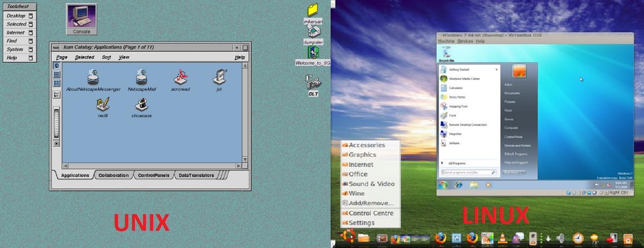Click the Icon Catalog horizontal scrollbar right arrow
The height and width of the screenshot is (248, 644).
pos(238,166)
